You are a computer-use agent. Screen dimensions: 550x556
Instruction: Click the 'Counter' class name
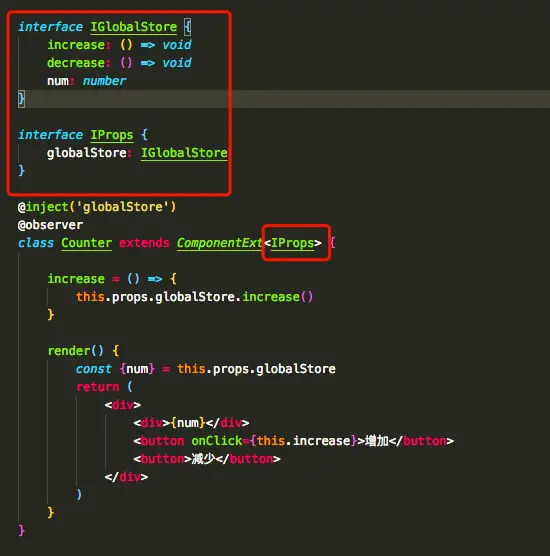point(87,243)
